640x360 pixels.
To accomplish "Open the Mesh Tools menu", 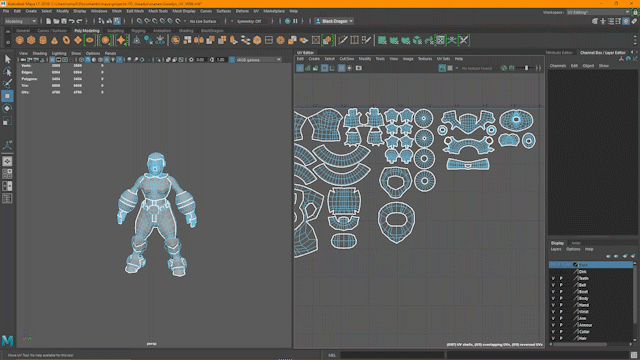I will click(158, 11).
